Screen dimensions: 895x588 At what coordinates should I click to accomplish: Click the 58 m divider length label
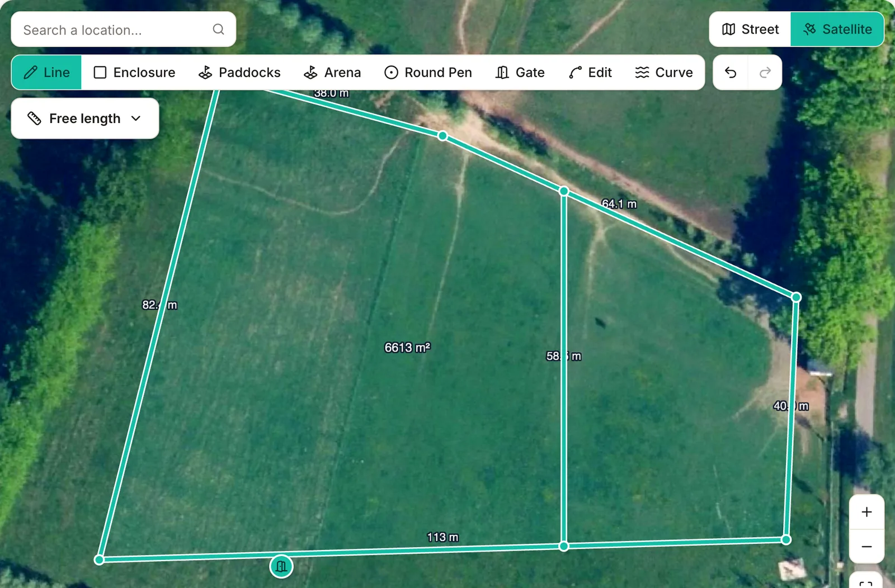[564, 356]
